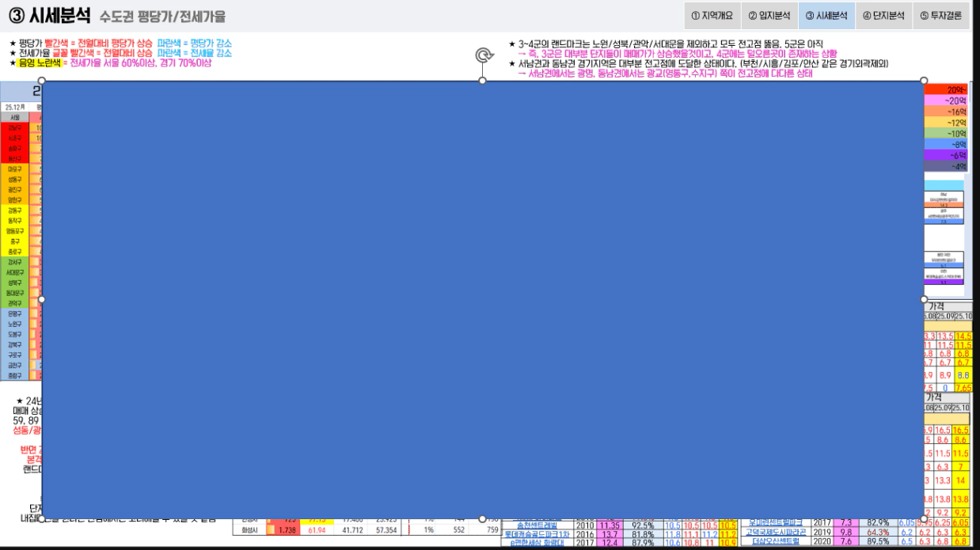Image resolution: width=980 pixels, height=550 pixels.
Task: Open the ① 지역개요 navigation tab
Action: 712,15
